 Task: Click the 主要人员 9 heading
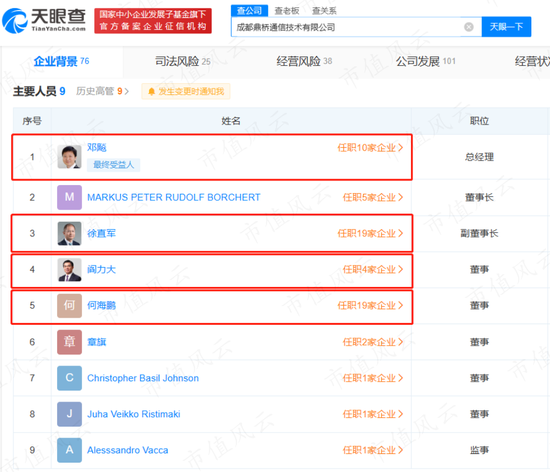[x=39, y=91]
